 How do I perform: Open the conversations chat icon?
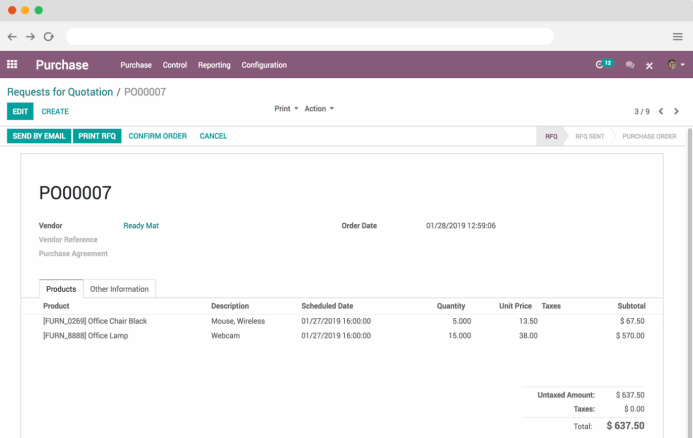coord(629,65)
